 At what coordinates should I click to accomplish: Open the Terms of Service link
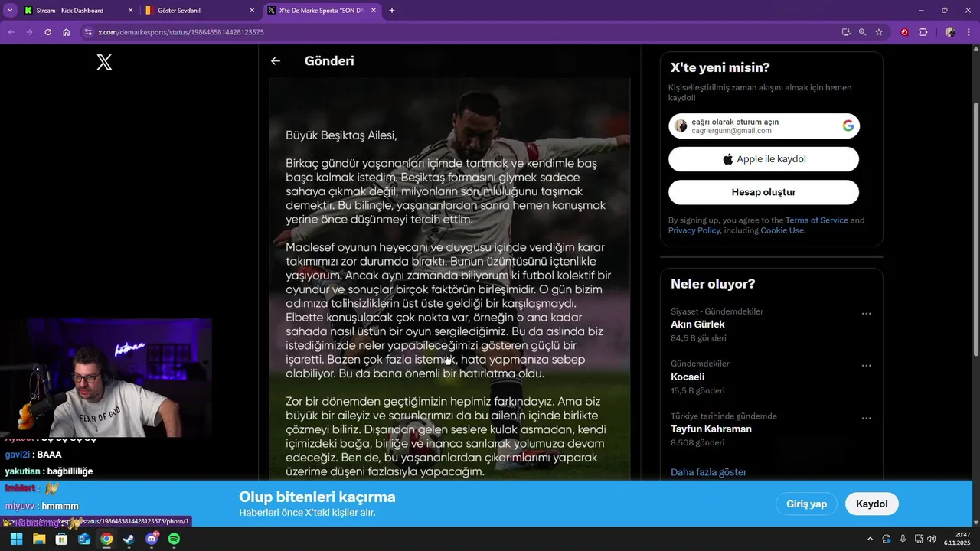point(816,220)
